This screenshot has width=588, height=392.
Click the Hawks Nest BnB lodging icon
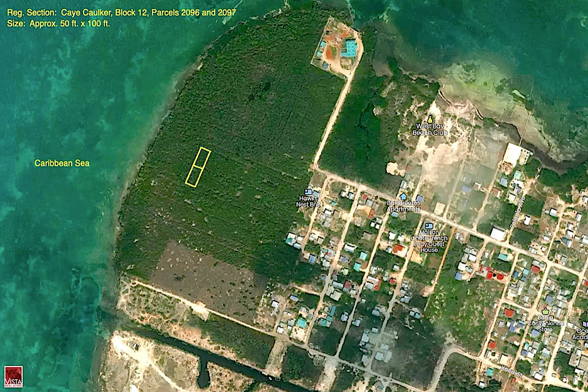tap(307, 192)
